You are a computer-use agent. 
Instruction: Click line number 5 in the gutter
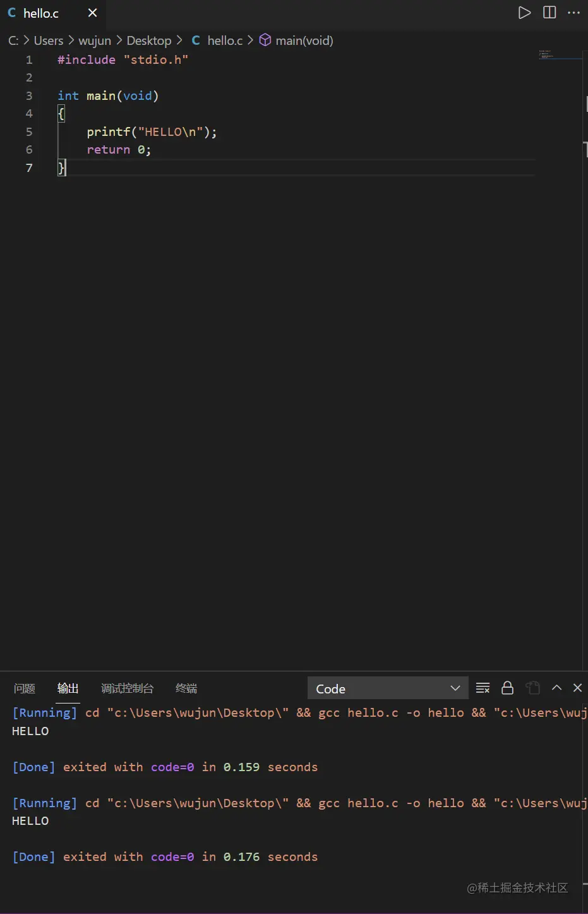point(29,132)
